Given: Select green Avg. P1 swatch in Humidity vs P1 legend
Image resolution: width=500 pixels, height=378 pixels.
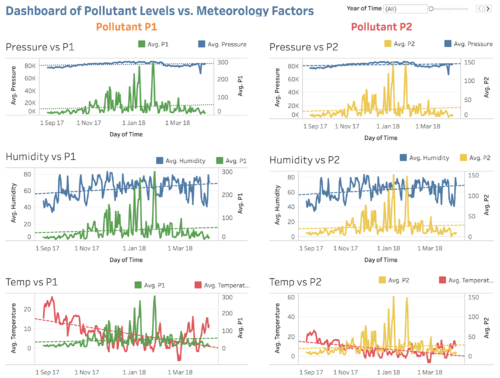Looking at the screenshot, I should coord(219,160).
